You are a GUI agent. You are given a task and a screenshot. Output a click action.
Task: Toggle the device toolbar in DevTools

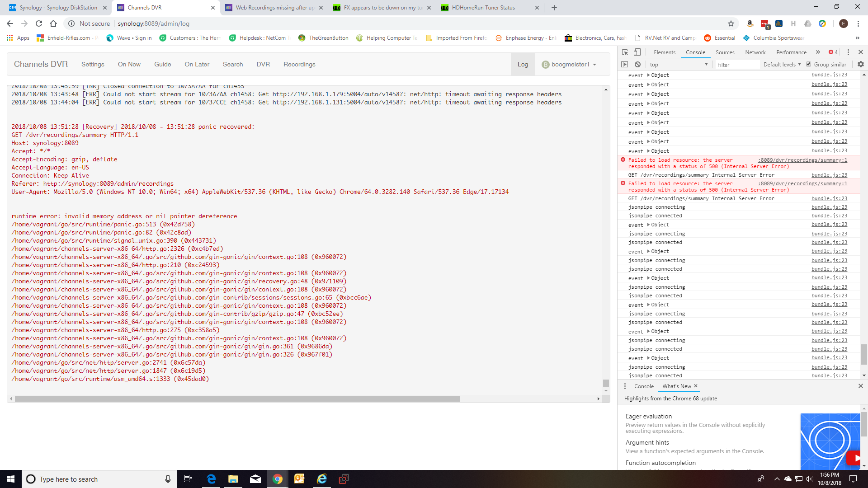(x=637, y=52)
